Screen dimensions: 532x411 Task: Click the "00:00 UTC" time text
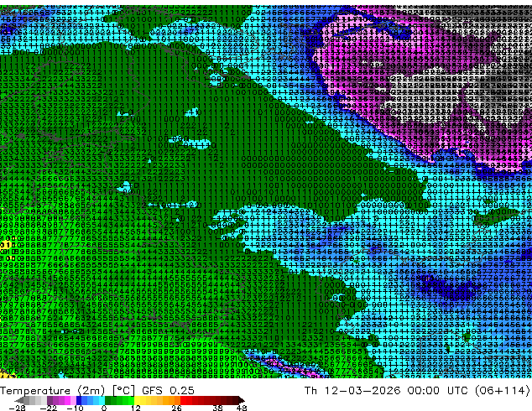point(440,391)
